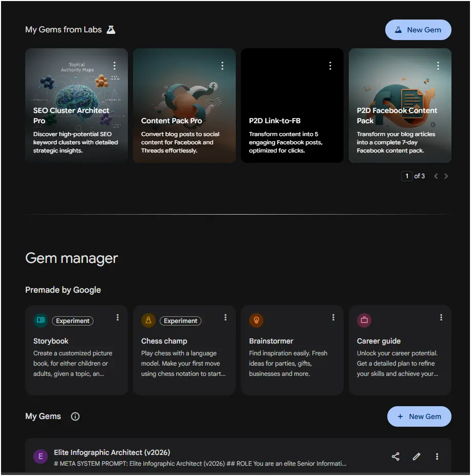Share the Elite Infographic Architect gem

point(395,456)
